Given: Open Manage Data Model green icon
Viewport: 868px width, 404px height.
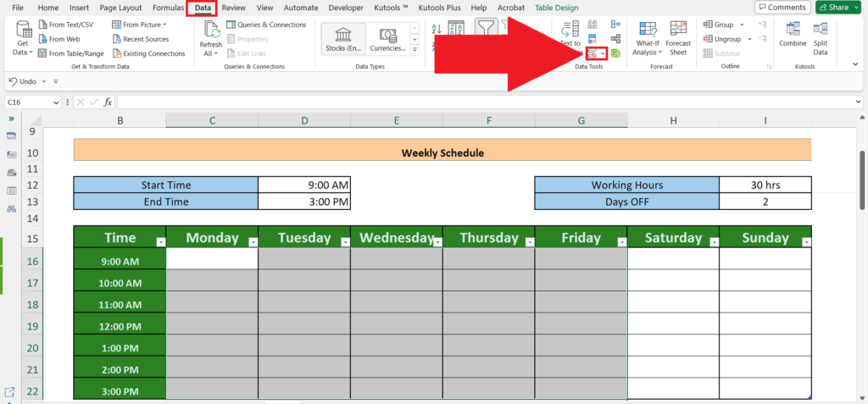Looking at the screenshot, I should tap(615, 53).
